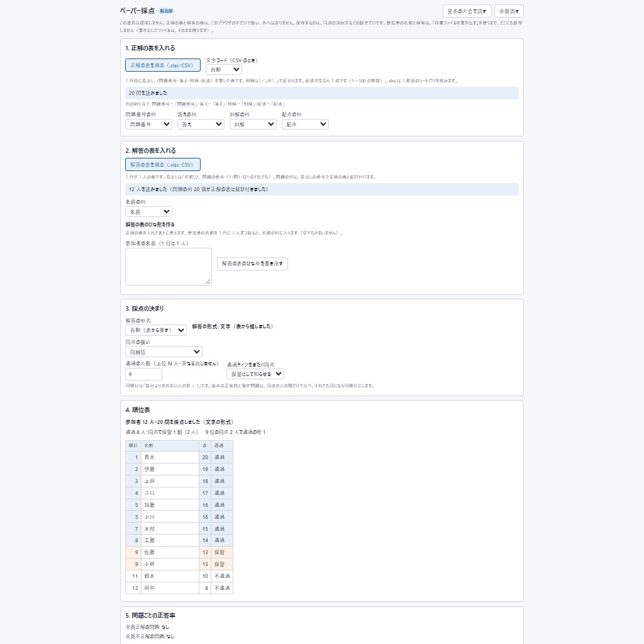The image size is (644, 644).
Task: Open the 解答の形式 dropdown
Action: [x=156, y=330]
